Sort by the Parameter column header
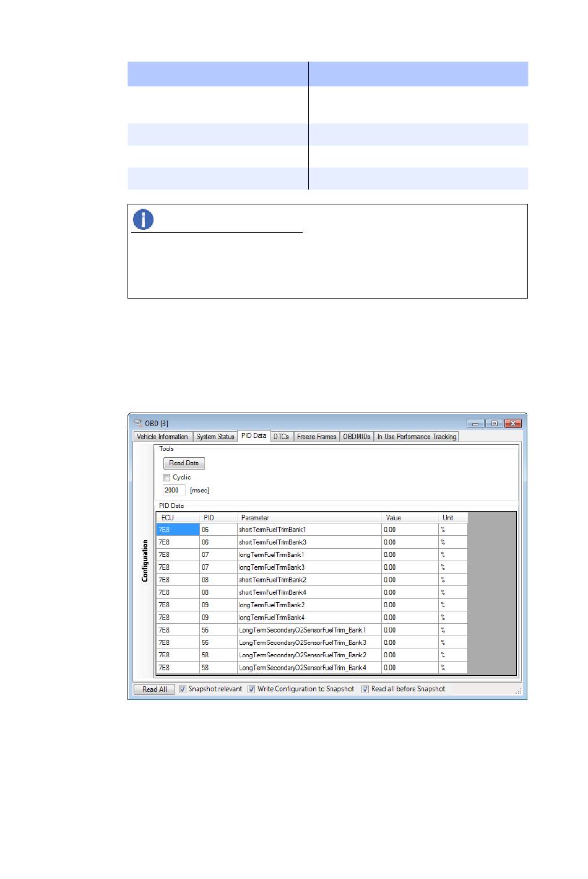 (309, 518)
